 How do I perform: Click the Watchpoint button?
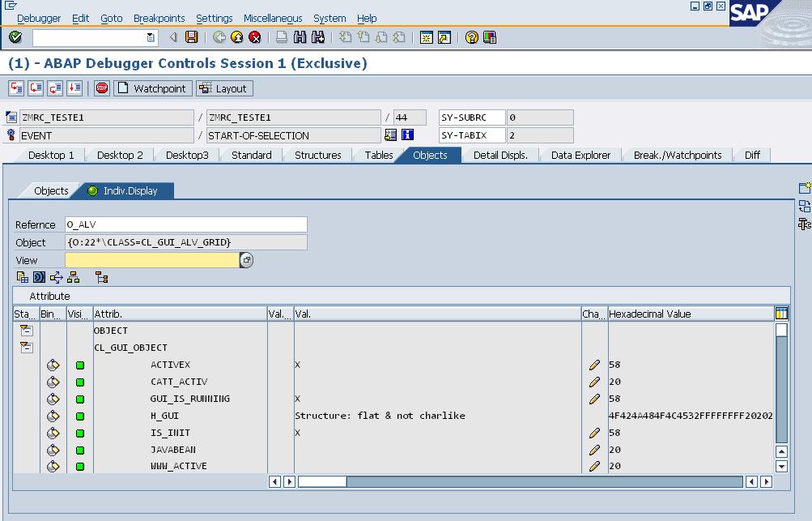point(152,88)
